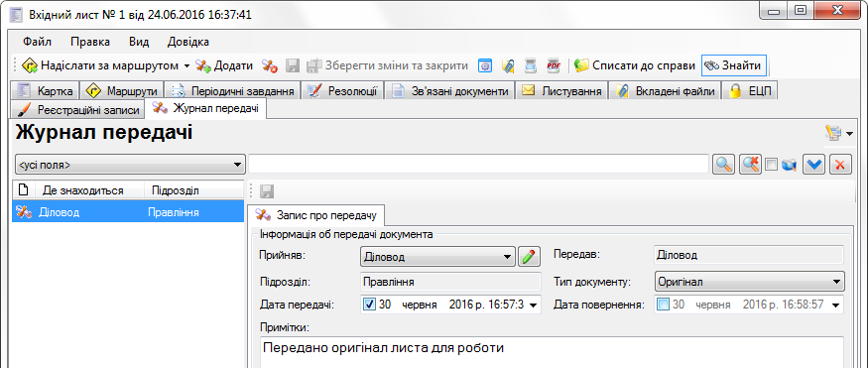
Task: Click the scanner toolbar icon
Action: click(x=531, y=65)
